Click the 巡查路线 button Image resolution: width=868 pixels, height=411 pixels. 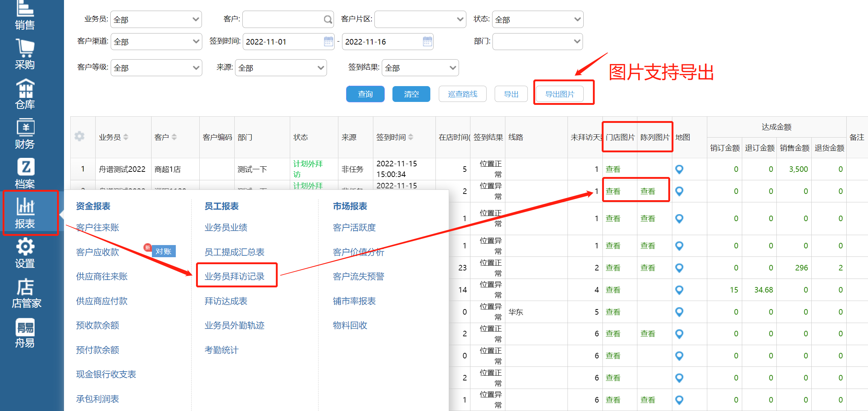click(x=462, y=94)
